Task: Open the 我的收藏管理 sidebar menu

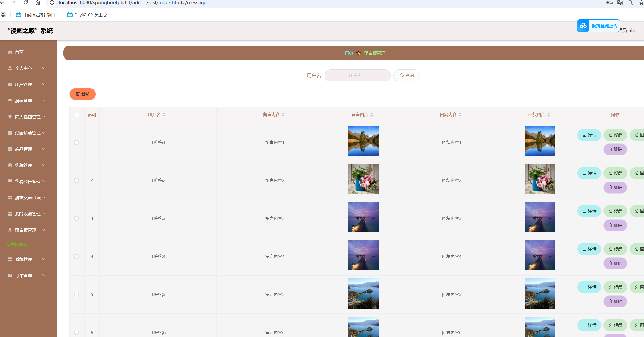Action: [x=29, y=214]
